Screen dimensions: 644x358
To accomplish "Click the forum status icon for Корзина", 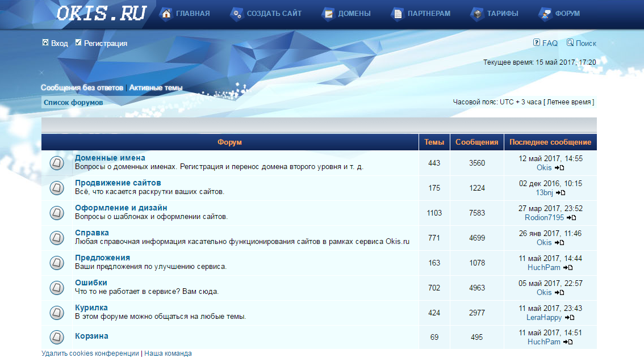I will [x=57, y=338].
